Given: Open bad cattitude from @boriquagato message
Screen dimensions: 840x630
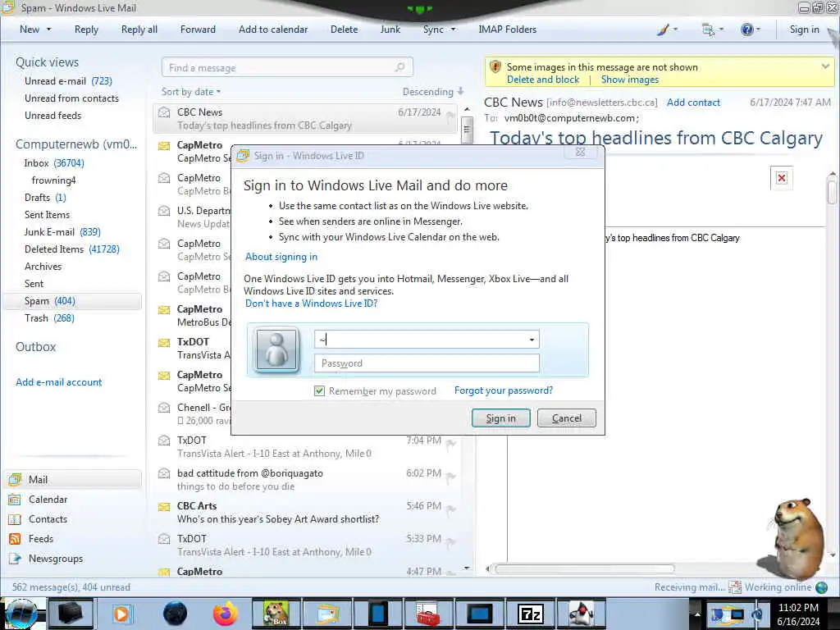Looking at the screenshot, I should point(305,479).
